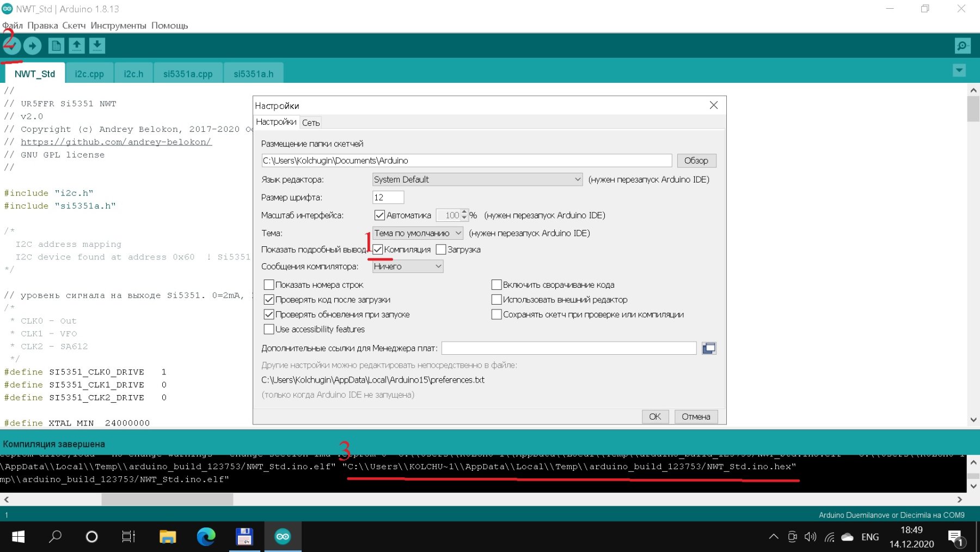980x552 pixels.
Task: Switch to Arduino taskbar icon
Action: [283, 537]
